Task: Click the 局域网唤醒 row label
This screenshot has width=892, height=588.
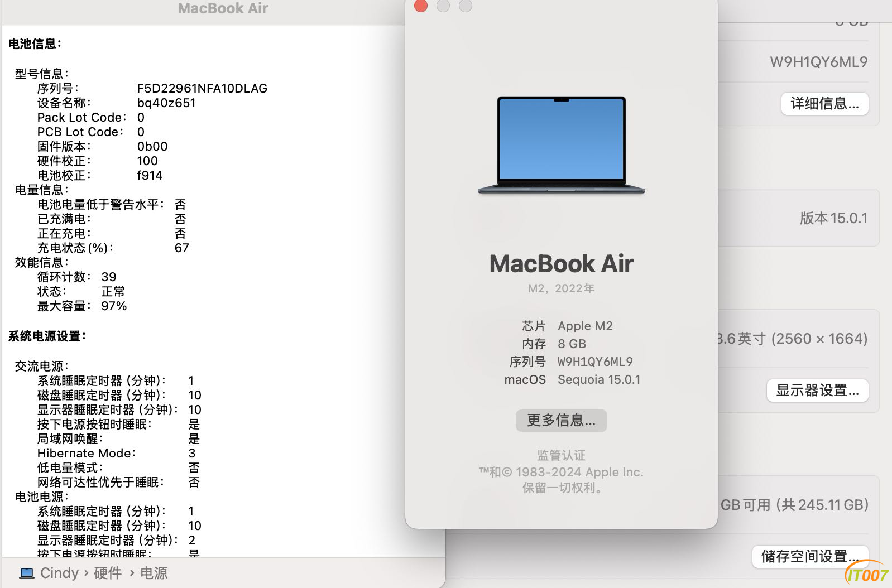Action: (x=70, y=438)
